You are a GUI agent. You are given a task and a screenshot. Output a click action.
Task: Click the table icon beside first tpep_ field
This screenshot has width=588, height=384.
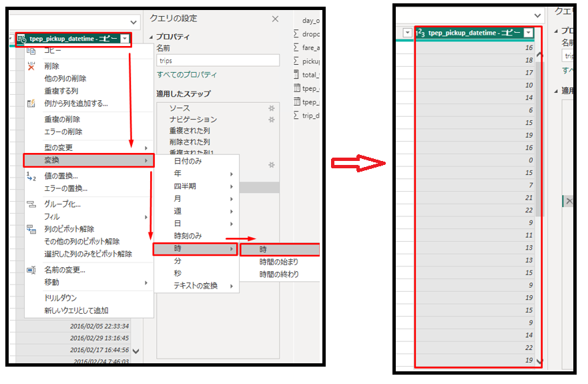tap(296, 88)
